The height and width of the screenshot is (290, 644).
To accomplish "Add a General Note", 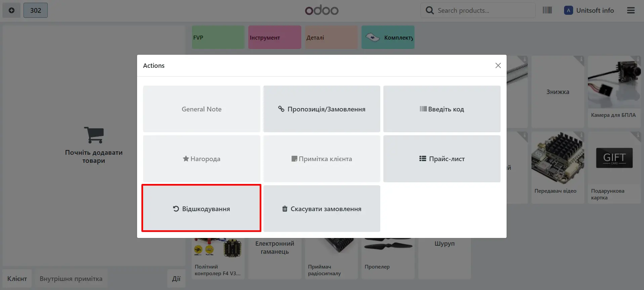I will [201, 109].
